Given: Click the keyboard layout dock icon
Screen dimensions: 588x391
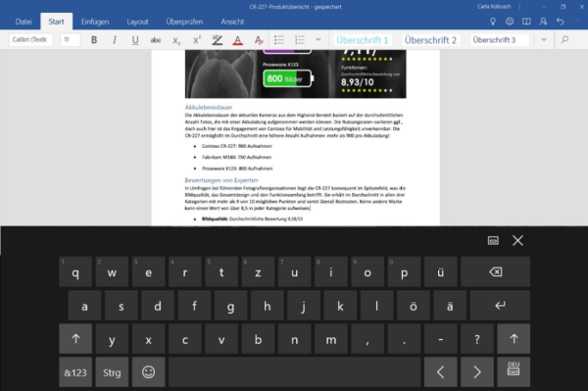Looking at the screenshot, I should pyautogui.click(x=493, y=241).
